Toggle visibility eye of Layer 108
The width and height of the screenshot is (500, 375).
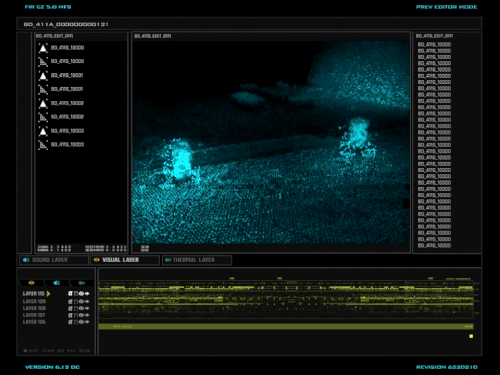pos(81,308)
